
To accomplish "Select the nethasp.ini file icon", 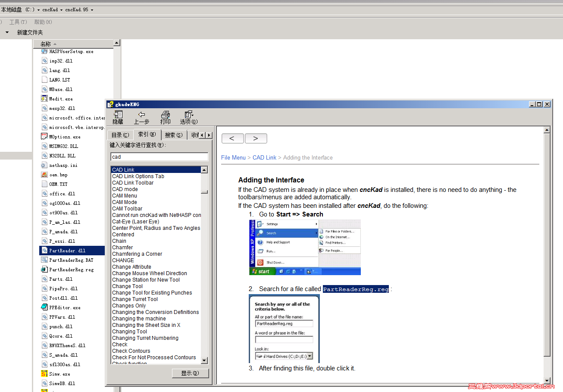I will 44,165.
